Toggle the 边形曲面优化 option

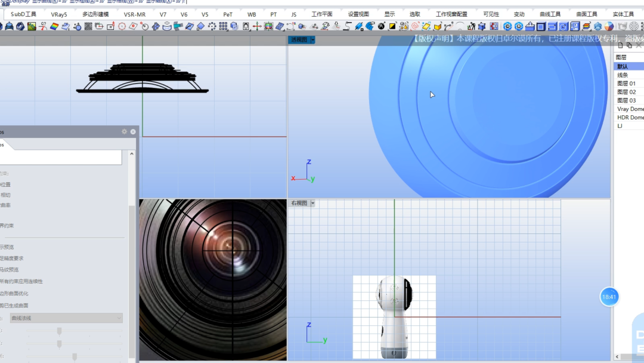pos(14,294)
